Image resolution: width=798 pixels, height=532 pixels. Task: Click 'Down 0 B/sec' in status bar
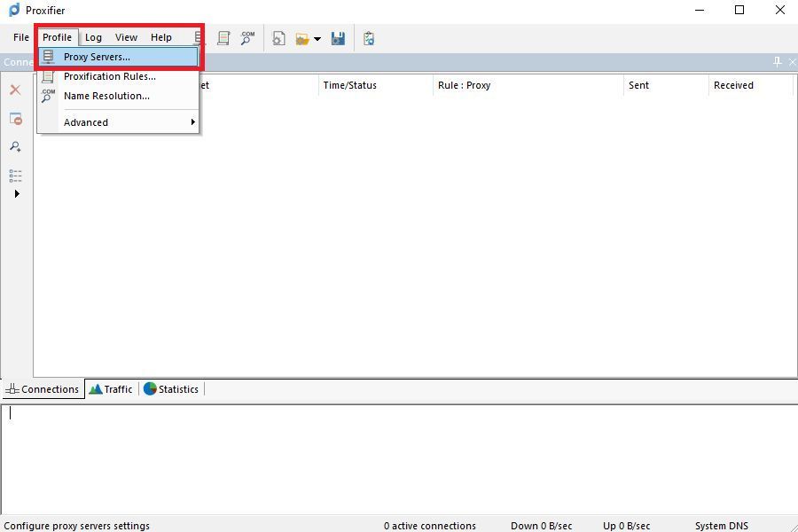point(541,526)
